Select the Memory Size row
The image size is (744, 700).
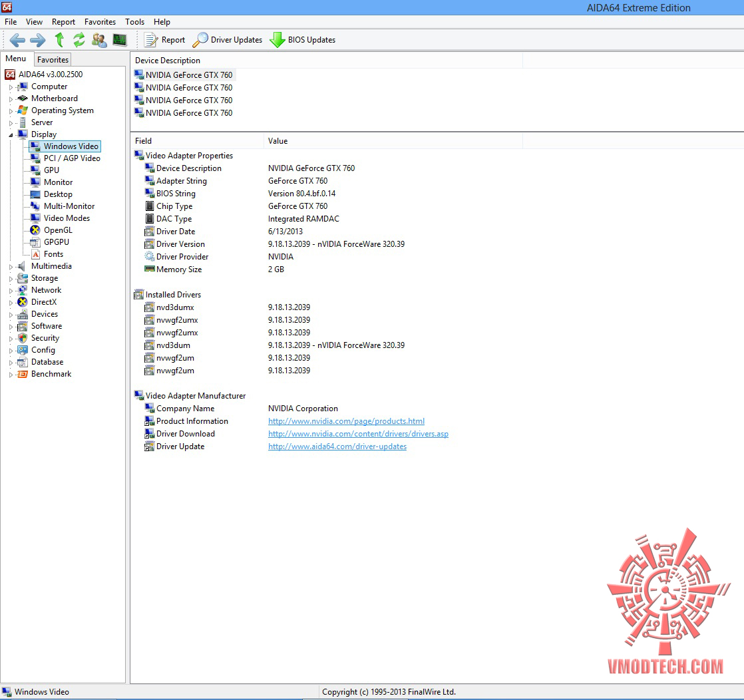[327, 269]
